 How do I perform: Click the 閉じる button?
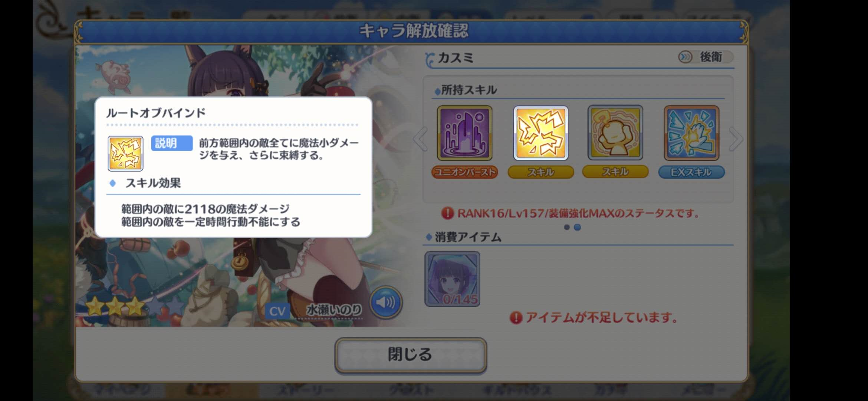pos(411,355)
